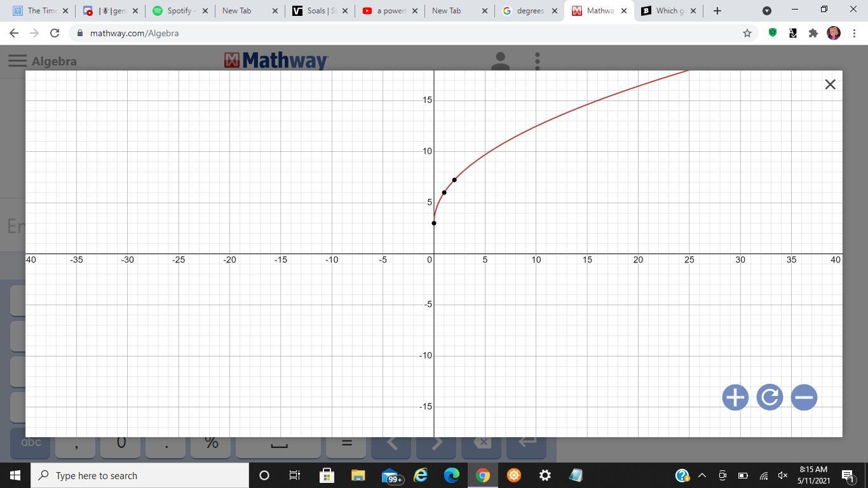The height and width of the screenshot is (488, 868).
Task: Close the active Mathway tab
Action: pos(624,11)
